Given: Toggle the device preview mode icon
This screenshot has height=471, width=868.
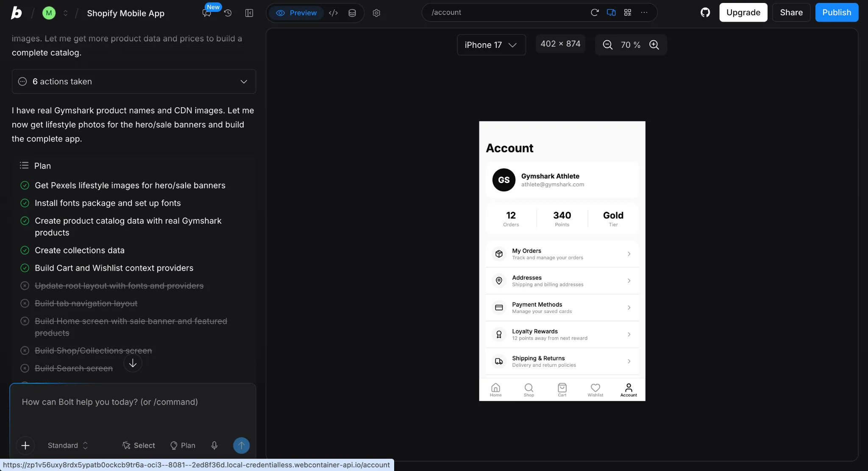Looking at the screenshot, I should pyautogui.click(x=611, y=13).
